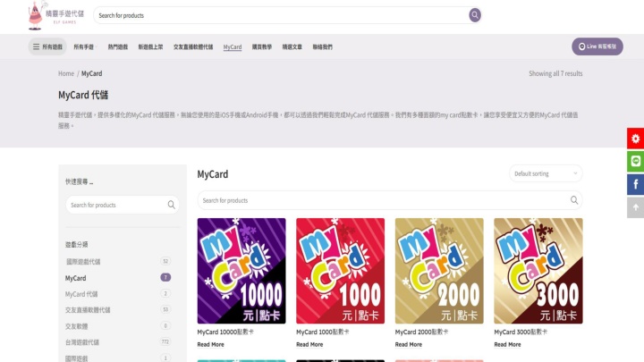644x362 pixels.
Task: Open the MyCard 3000 card thumbnail
Action: 538,271
